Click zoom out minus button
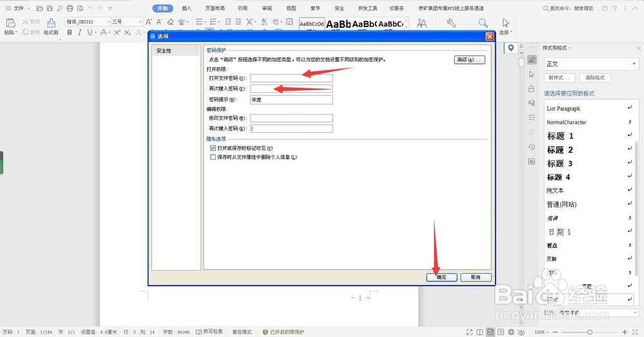This screenshot has width=644, height=337. click(556, 332)
